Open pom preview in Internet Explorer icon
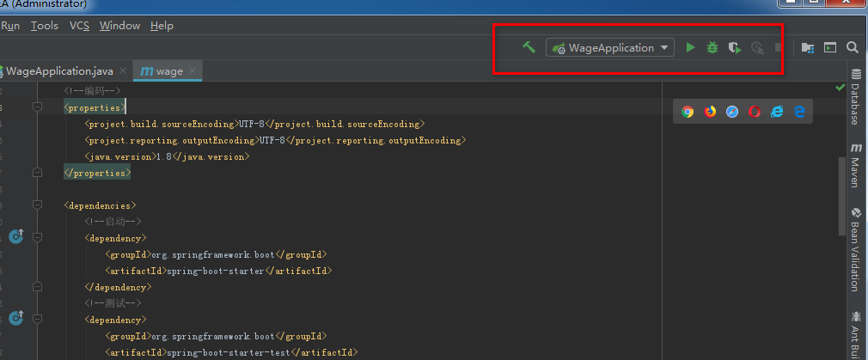The width and height of the screenshot is (868, 360). pyautogui.click(x=777, y=112)
